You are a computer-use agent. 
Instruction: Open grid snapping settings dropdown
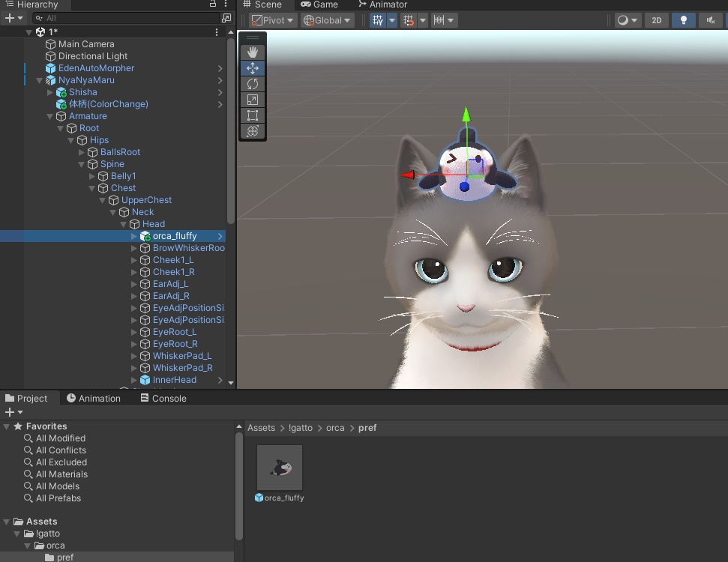(423, 20)
